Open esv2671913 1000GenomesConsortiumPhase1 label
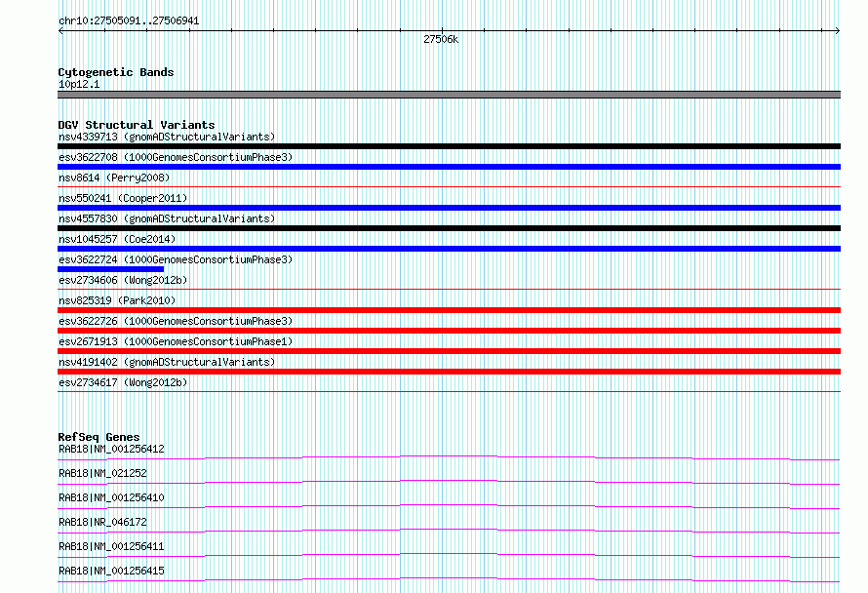The height and width of the screenshot is (593, 868). pyautogui.click(x=176, y=341)
